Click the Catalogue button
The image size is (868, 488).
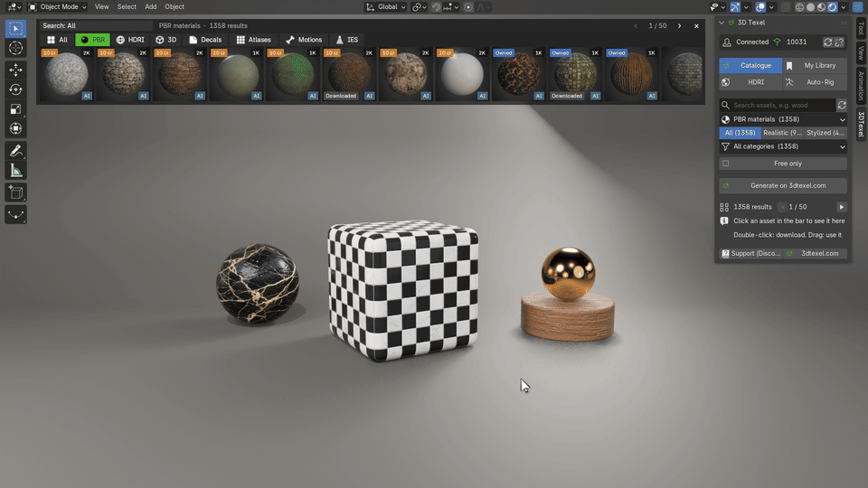point(750,65)
